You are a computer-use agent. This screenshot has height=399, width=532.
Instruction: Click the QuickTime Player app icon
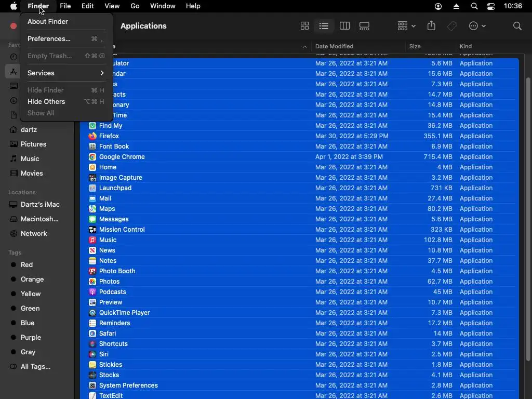tap(92, 313)
